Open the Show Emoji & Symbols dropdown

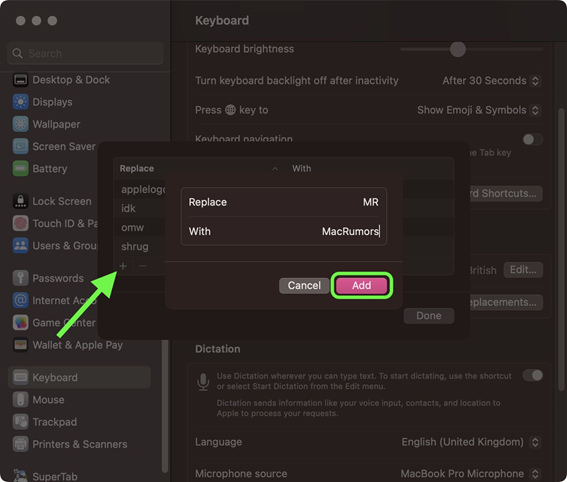[x=479, y=110]
